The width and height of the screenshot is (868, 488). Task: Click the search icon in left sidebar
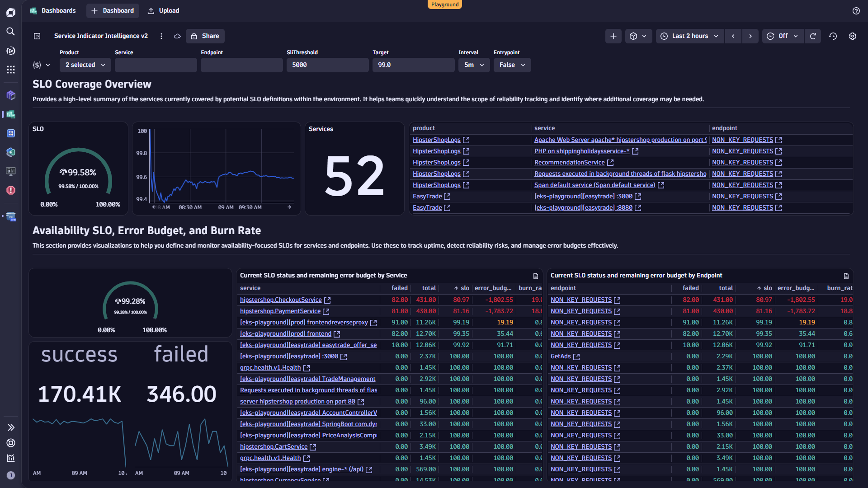point(11,31)
